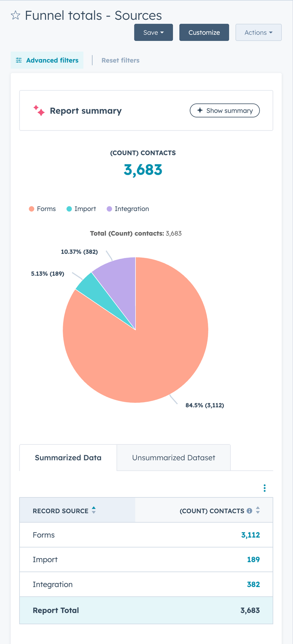293x644 pixels.
Task: Switch to the Unsummarized Dataset tab
Action: pos(174,458)
